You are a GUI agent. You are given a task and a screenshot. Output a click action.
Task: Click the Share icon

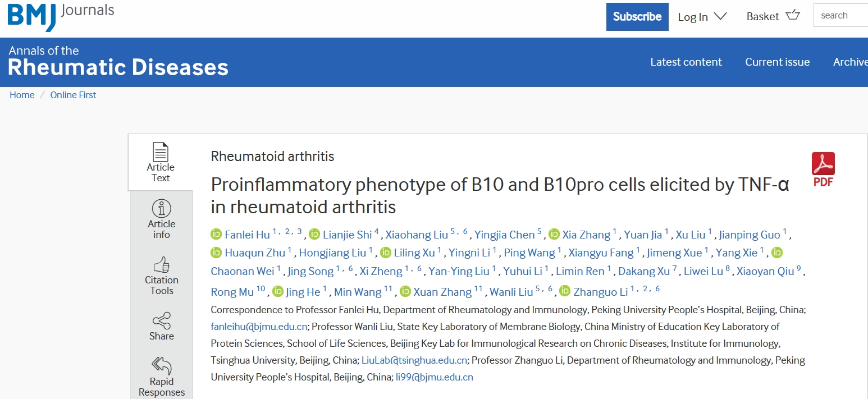point(162,321)
